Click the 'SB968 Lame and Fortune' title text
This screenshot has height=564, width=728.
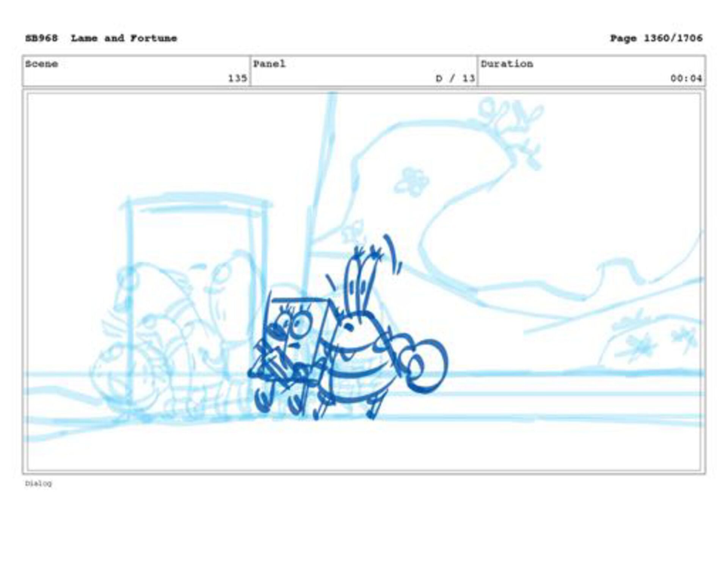click(101, 38)
